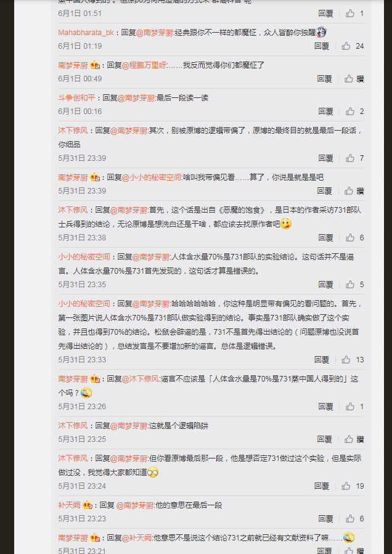Like Mahabharata_bk's comment with 24 likes
Viewport: 392px width, 554px height.
tap(346, 46)
